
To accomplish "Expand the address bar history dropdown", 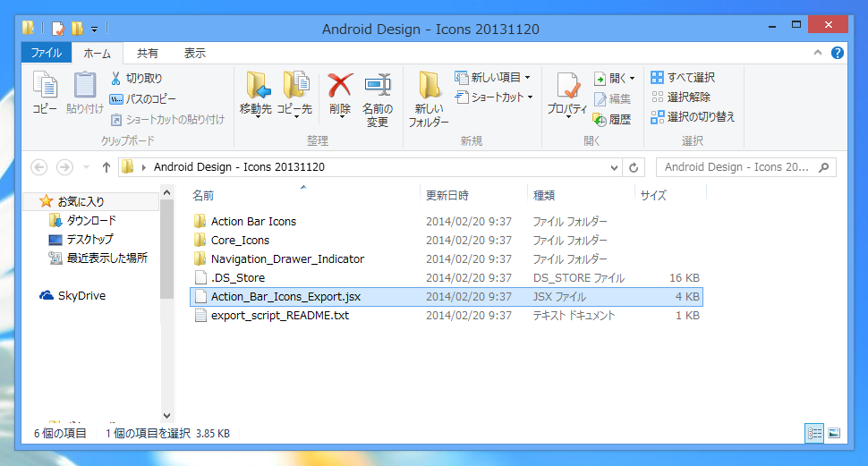I will [x=614, y=167].
